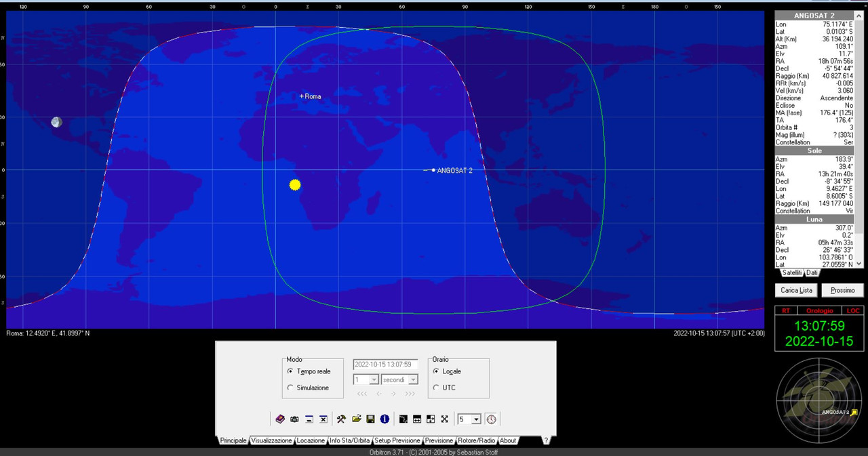This screenshot has height=456, width=868.
Task: Click the camera screenshot icon
Action: (294, 419)
